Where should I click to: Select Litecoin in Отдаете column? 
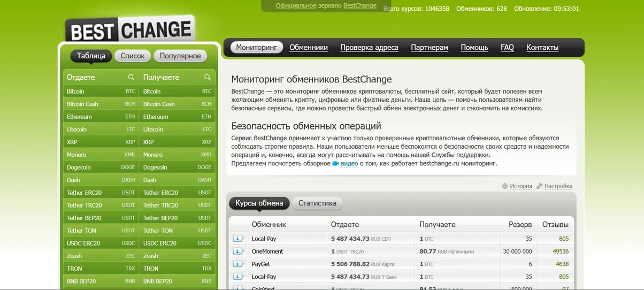[101, 129]
